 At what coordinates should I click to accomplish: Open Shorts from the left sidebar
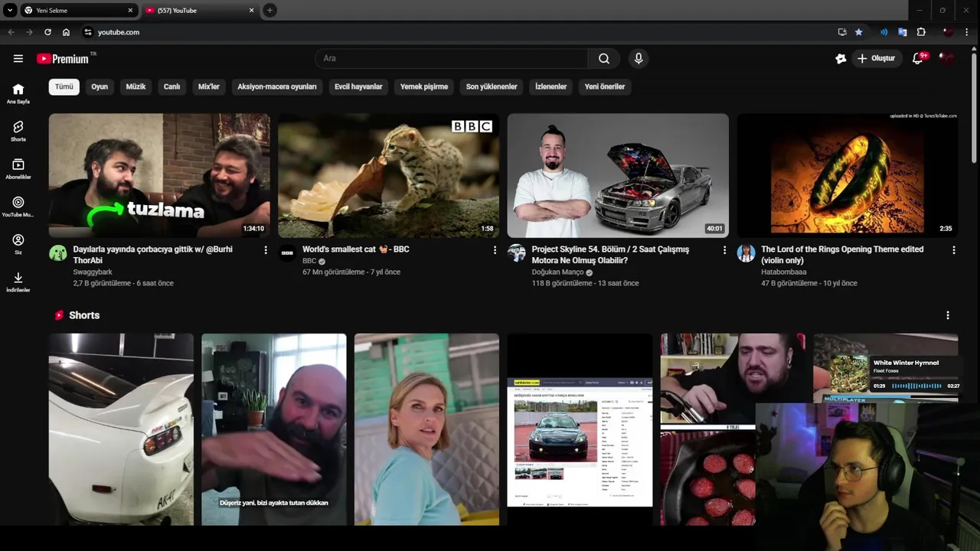pyautogui.click(x=18, y=131)
